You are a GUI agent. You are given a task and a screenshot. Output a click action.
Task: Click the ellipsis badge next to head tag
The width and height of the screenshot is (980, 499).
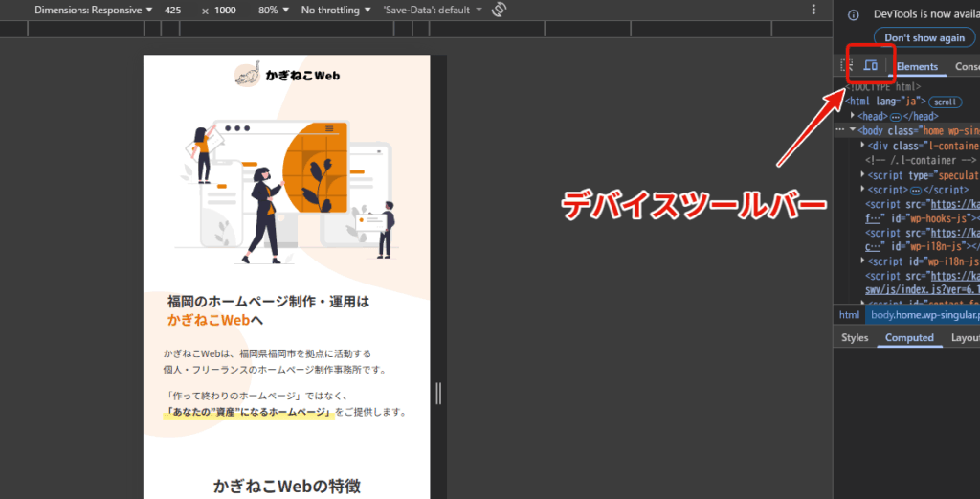tap(896, 116)
